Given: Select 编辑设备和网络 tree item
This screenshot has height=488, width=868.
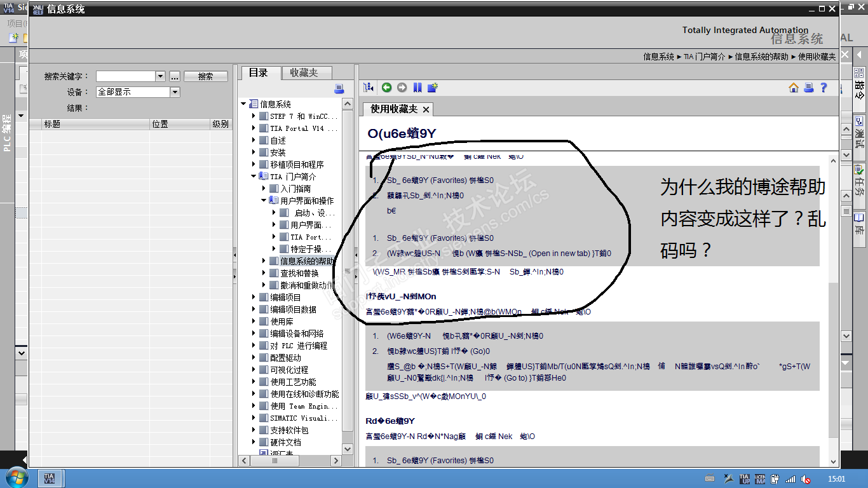Looking at the screenshot, I should click(297, 334).
